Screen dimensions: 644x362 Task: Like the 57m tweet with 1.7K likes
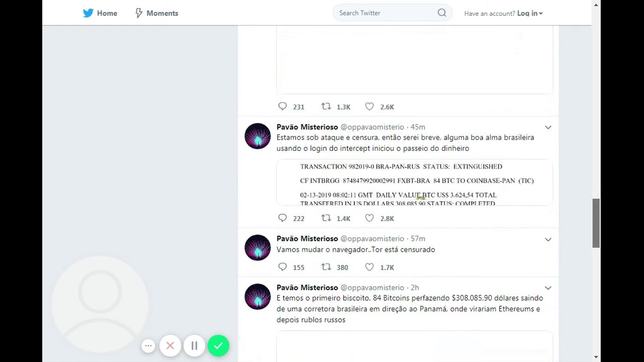(369, 267)
